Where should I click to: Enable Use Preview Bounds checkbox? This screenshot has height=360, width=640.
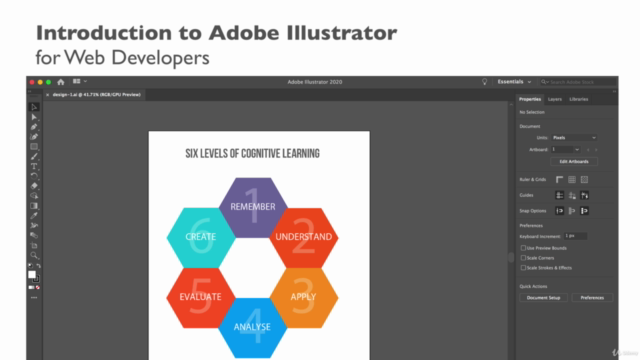[x=523, y=248]
